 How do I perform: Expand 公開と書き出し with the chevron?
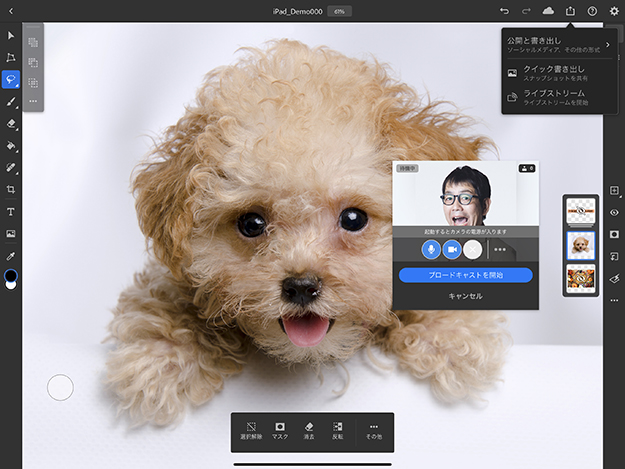607,44
